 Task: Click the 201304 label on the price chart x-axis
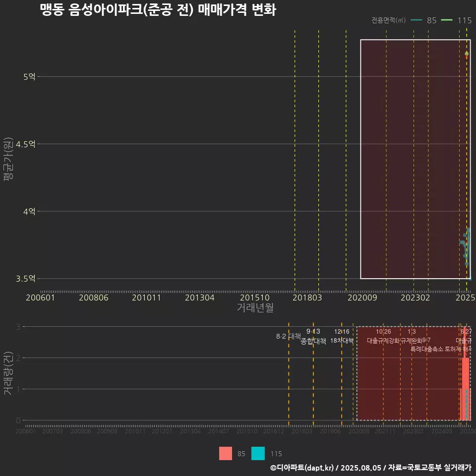(x=200, y=297)
